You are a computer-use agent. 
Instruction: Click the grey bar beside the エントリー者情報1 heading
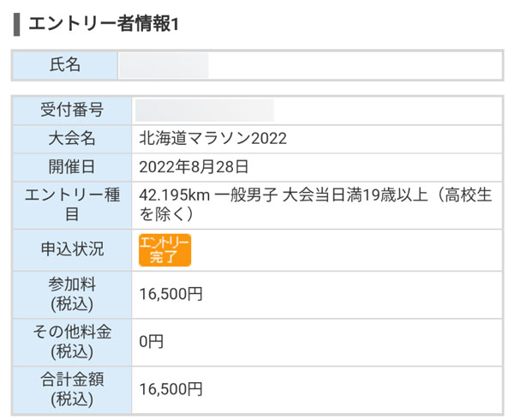click(16, 23)
